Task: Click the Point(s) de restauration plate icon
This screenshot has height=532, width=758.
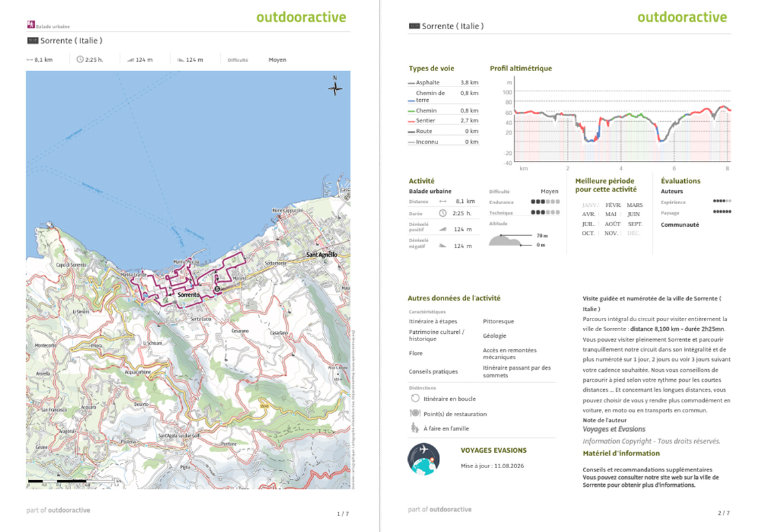Action: pos(415,414)
